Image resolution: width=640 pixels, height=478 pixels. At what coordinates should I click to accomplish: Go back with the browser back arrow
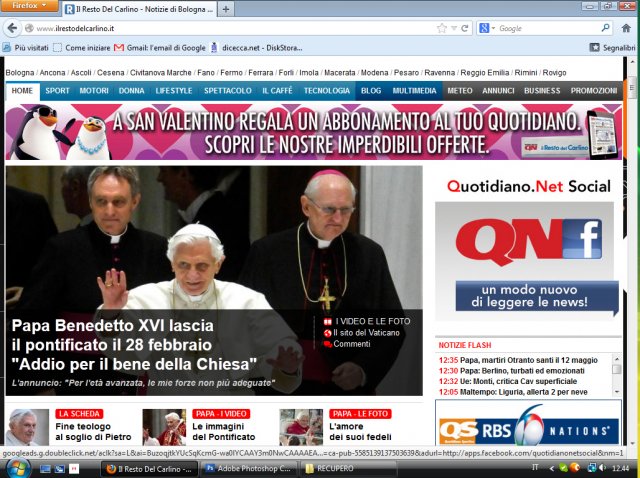[x=12, y=28]
